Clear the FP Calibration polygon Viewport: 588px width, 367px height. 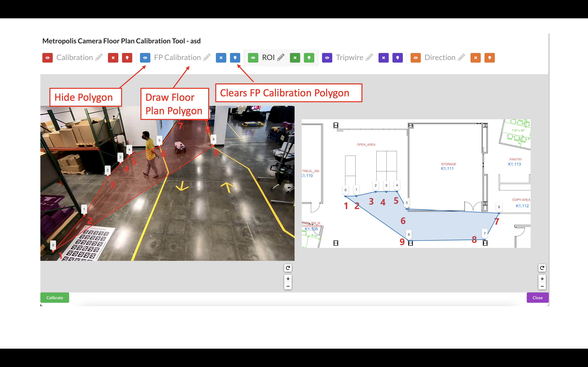pos(221,58)
